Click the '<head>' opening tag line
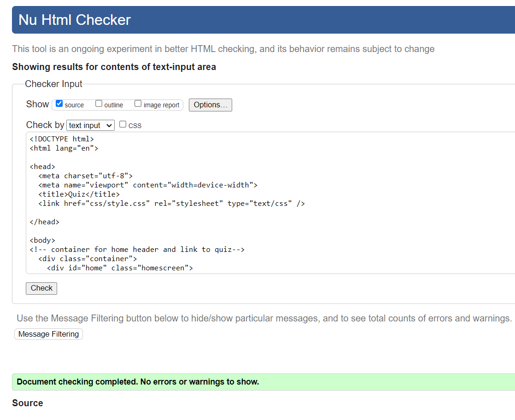This screenshot has width=515, height=420. click(42, 167)
